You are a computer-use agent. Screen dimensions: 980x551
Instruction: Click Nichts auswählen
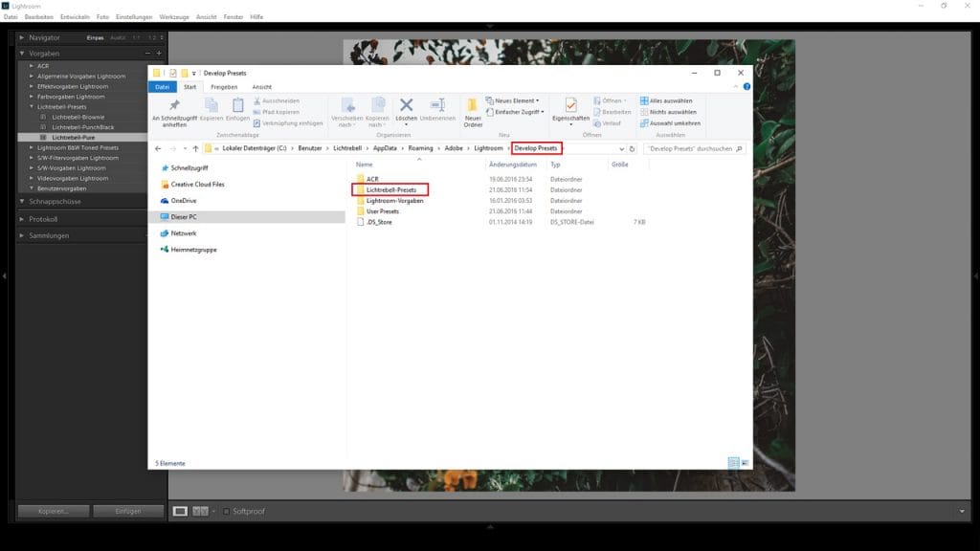point(668,112)
